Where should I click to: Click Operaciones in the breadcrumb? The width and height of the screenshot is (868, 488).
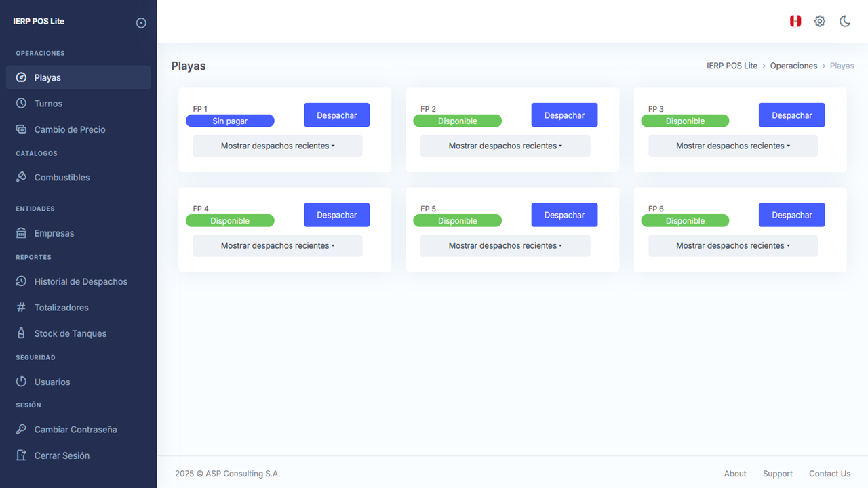(793, 66)
